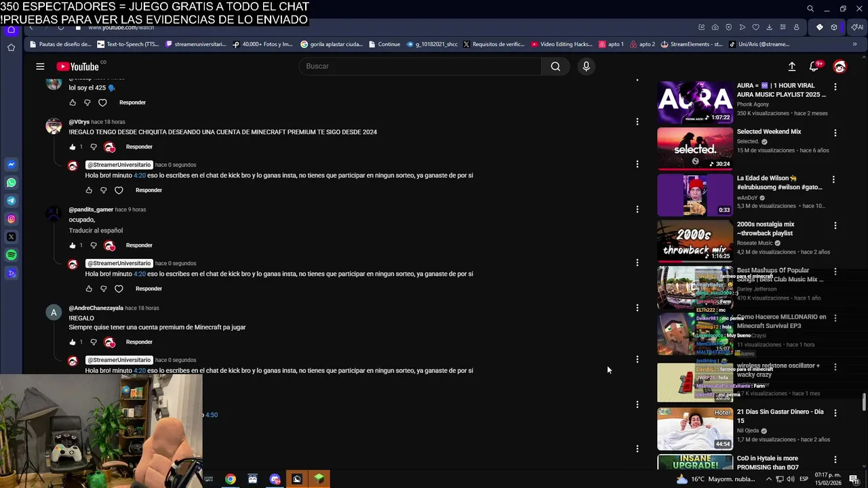
Task: Open three-dot menu for @V0rys comment
Action: pos(637,122)
